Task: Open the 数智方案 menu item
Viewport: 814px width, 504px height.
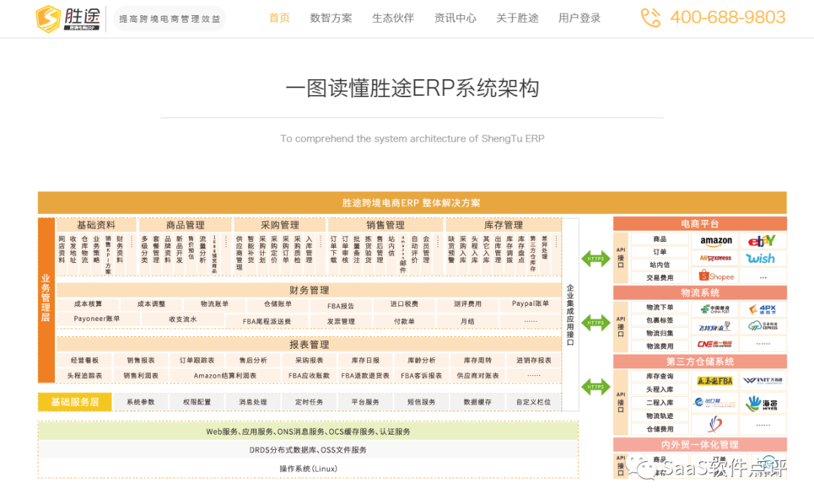Action: [332, 17]
